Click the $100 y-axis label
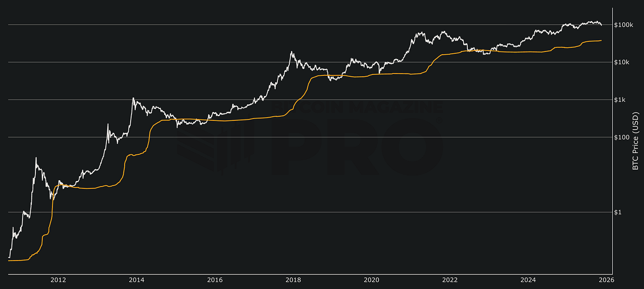The height and width of the screenshot is (289, 644). coord(621,137)
